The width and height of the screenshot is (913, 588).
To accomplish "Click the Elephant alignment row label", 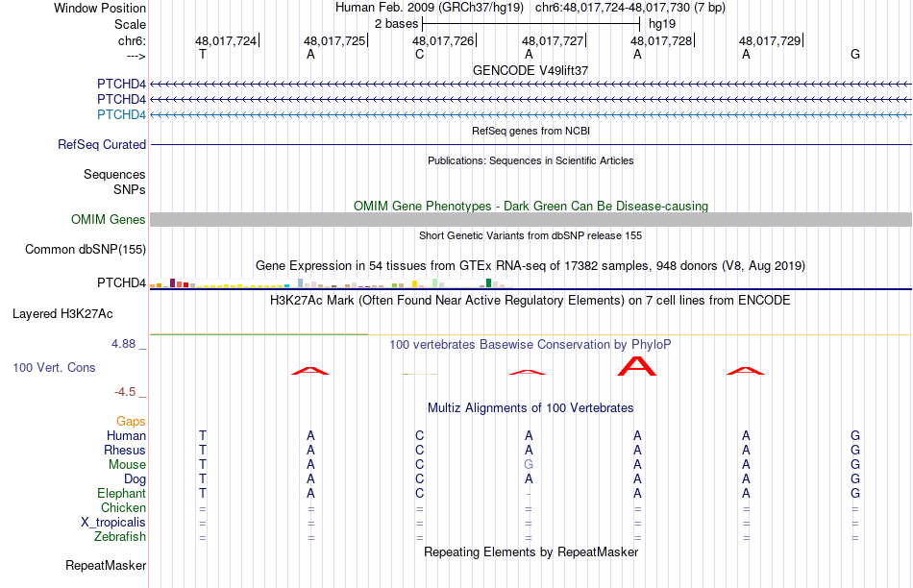I will [121, 493].
